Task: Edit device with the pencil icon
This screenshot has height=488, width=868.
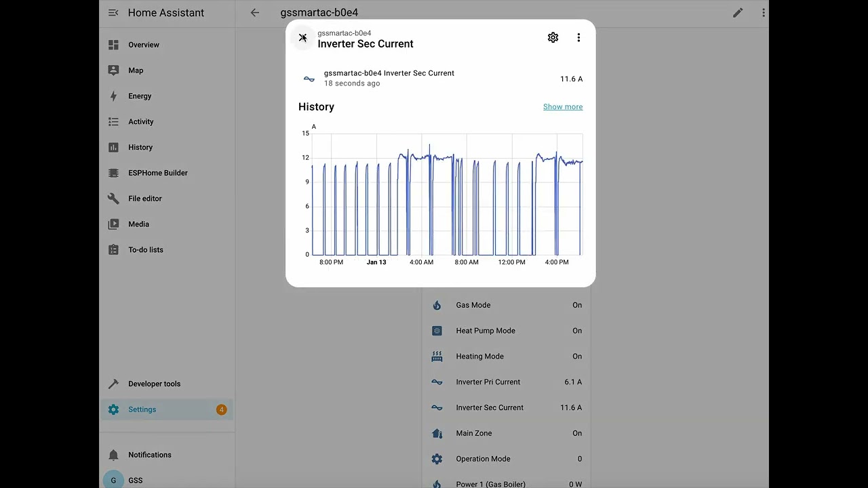Action: point(738,13)
